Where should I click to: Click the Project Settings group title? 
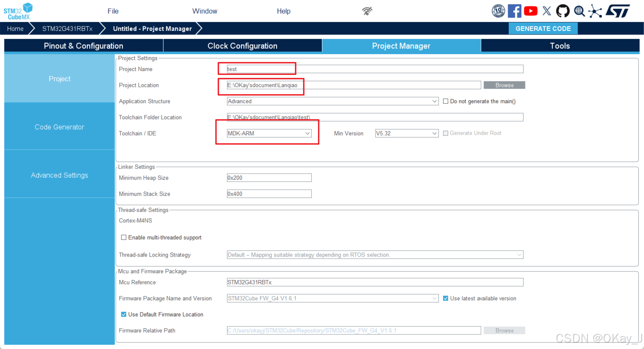(x=138, y=58)
